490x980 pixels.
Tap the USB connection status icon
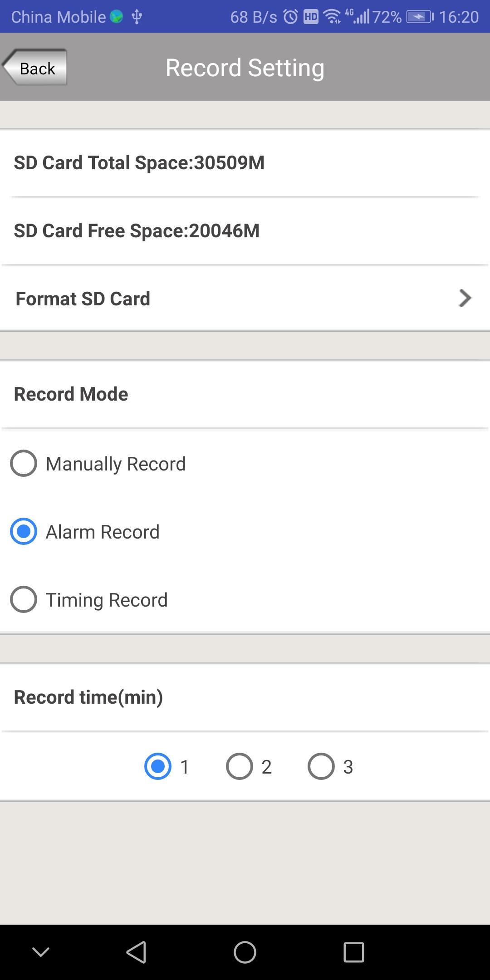(x=137, y=17)
